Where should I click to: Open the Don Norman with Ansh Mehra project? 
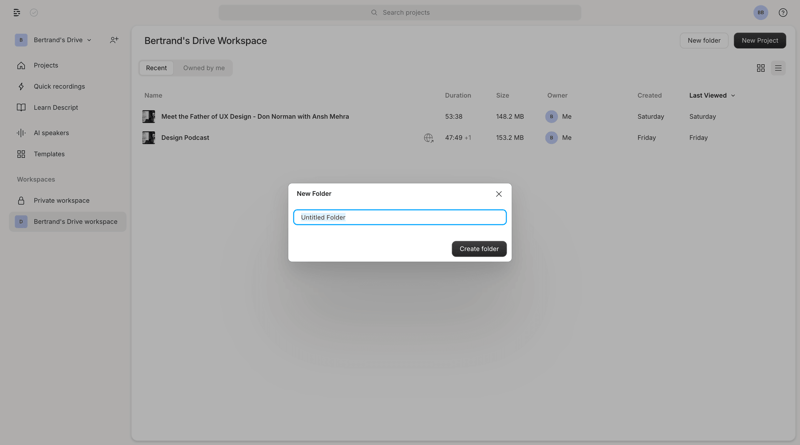pyautogui.click(x=255, y=116)
